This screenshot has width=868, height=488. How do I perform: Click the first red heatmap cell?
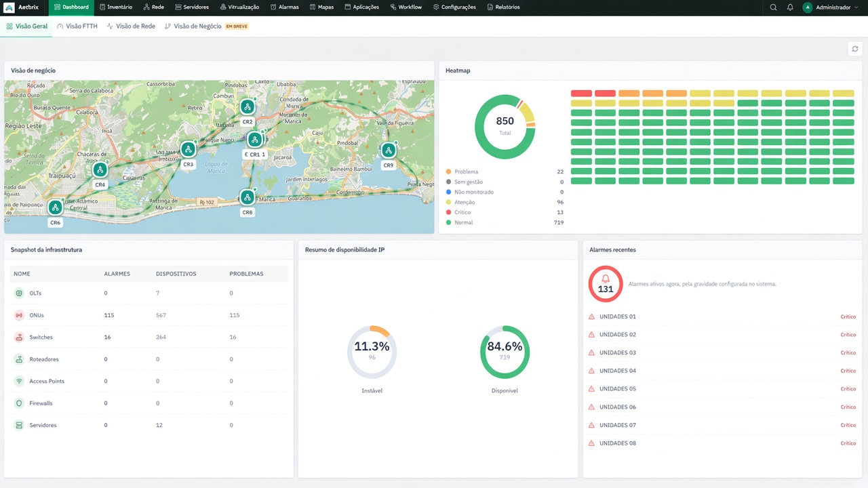581,94
